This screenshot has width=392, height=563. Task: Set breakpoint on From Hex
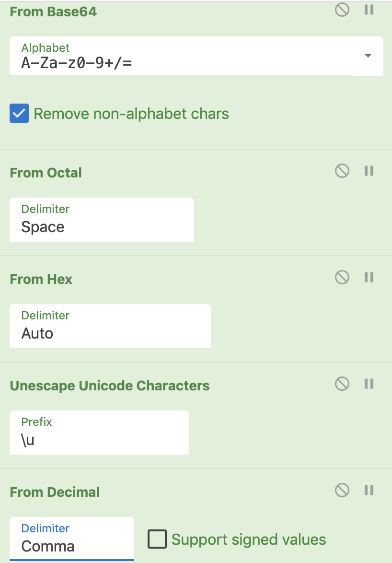(369, 277)
